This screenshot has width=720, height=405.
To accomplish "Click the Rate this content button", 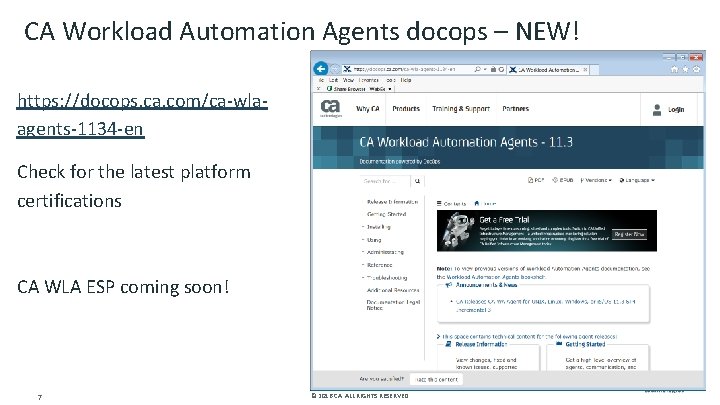I will click(436, 379).
